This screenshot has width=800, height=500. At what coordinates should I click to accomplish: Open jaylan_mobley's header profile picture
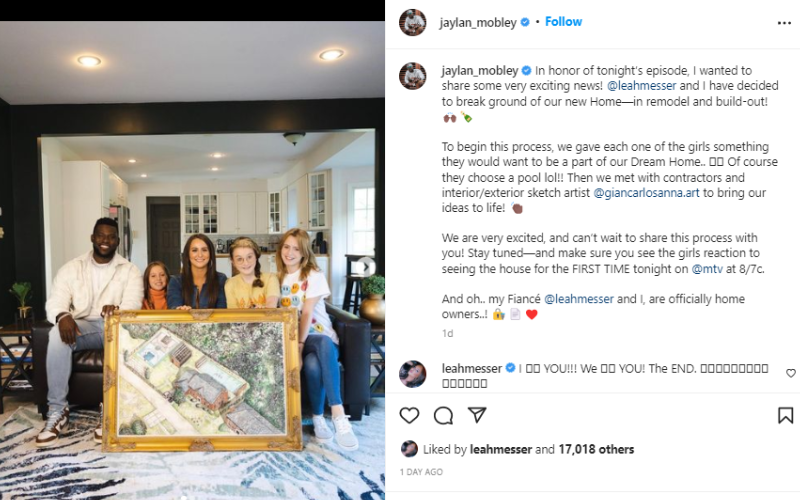(x=413, y=22)
